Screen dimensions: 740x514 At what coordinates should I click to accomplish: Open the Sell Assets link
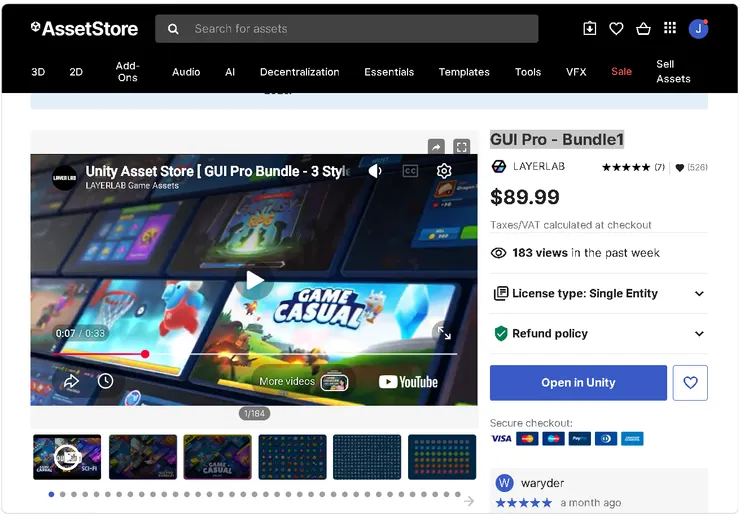click(673, 71)
